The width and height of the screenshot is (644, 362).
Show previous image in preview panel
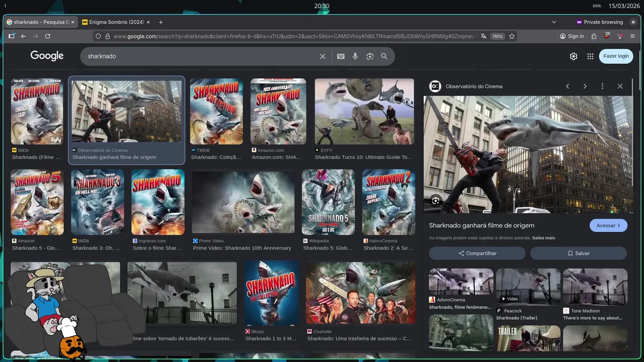(x=568, y=86)
